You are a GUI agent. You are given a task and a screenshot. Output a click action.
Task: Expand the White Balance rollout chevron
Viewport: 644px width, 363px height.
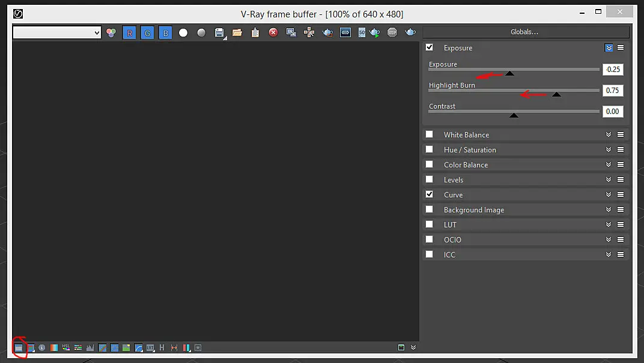coord(609,134)
